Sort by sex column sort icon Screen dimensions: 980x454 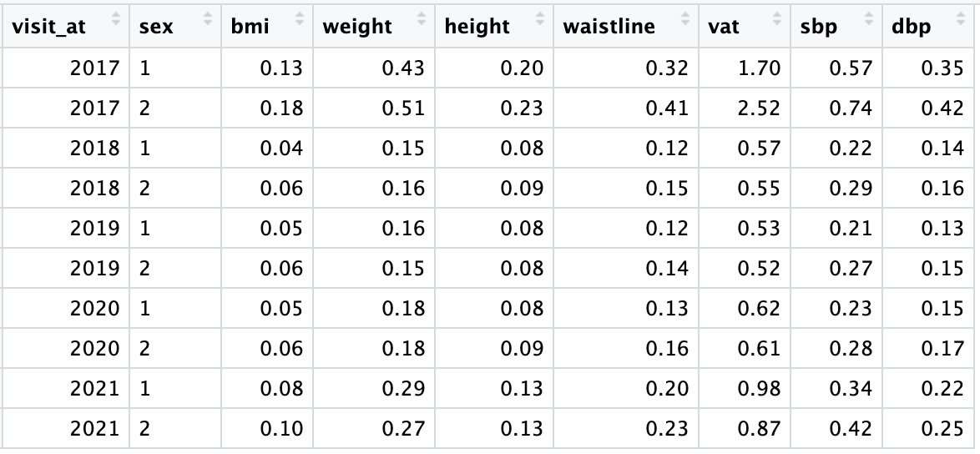(x=208, y=18)
